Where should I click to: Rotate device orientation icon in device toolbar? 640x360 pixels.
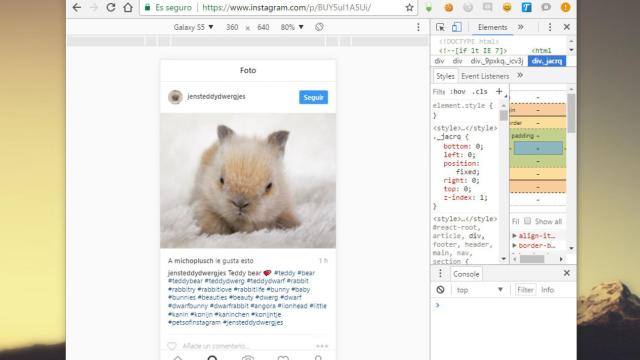click(x=319, y=27)
